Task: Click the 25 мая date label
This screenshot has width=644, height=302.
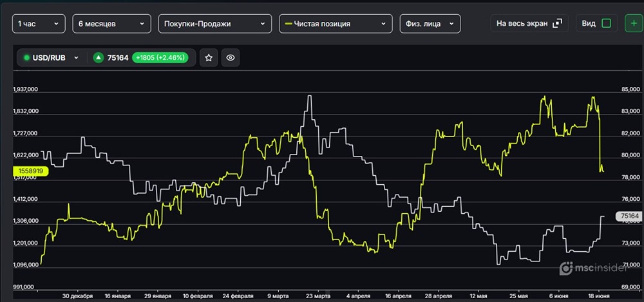Action: point(518,296)
